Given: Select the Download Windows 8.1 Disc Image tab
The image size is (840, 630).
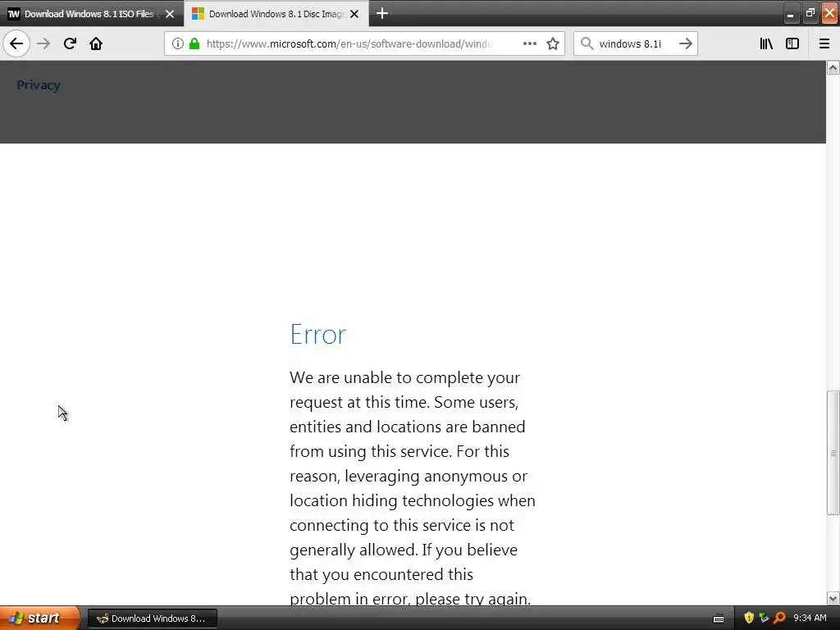Looking at the screenshot, I should (x=276, y=13).
